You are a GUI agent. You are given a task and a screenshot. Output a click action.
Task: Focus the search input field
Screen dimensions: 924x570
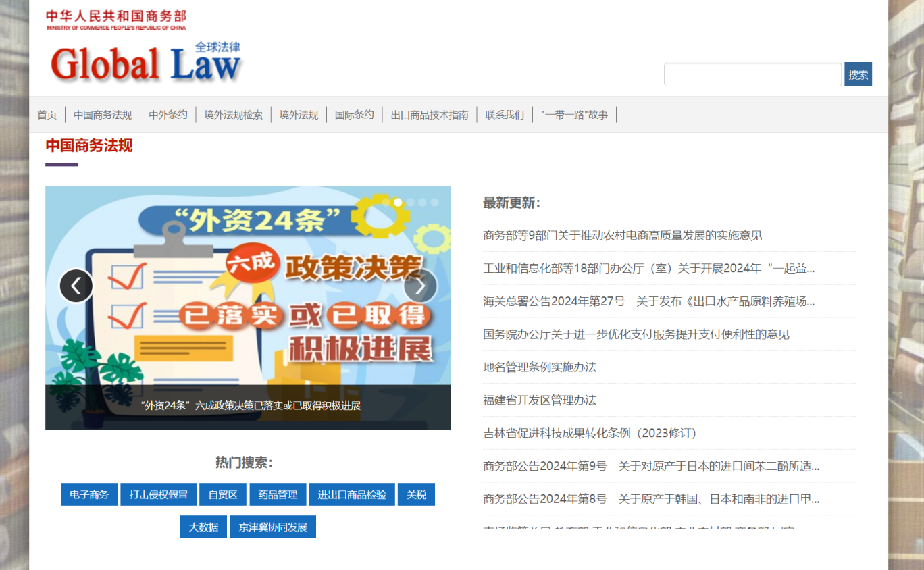pos(752,74)
